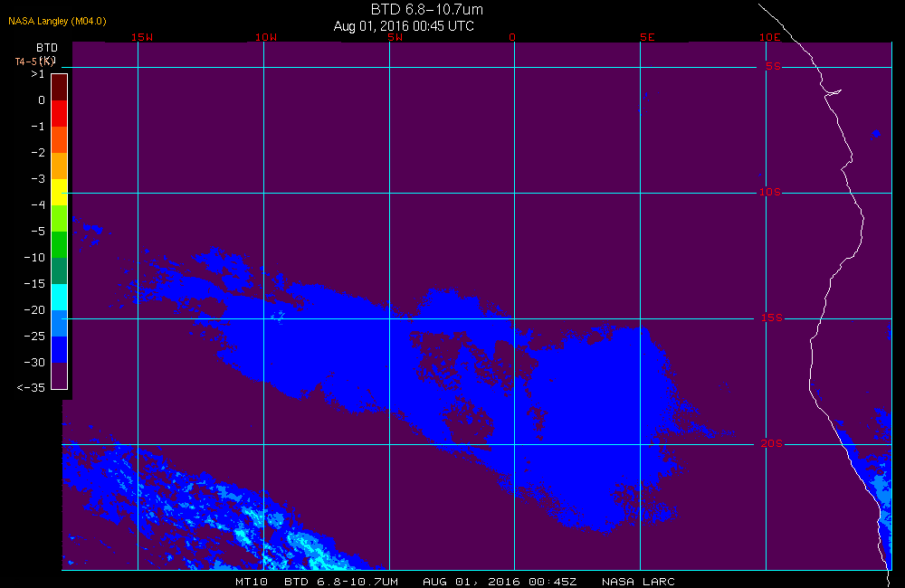Click the "20S" latitude label

[x=772, y=443]
